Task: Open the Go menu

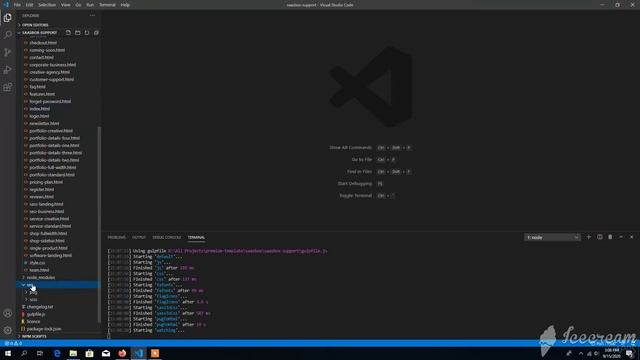Action: tap(78, 5)
